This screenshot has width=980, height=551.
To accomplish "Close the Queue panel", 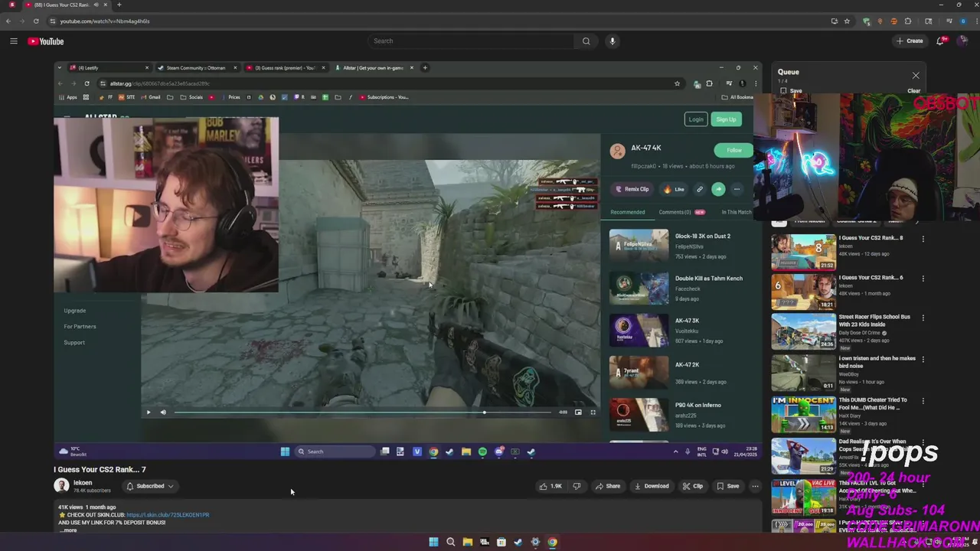I will coord(916,75).
